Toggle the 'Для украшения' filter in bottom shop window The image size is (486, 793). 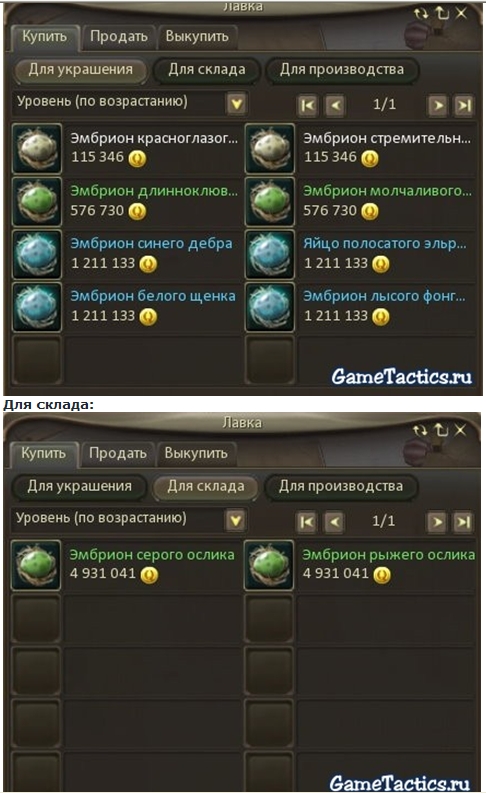click(x=79, y=487)
